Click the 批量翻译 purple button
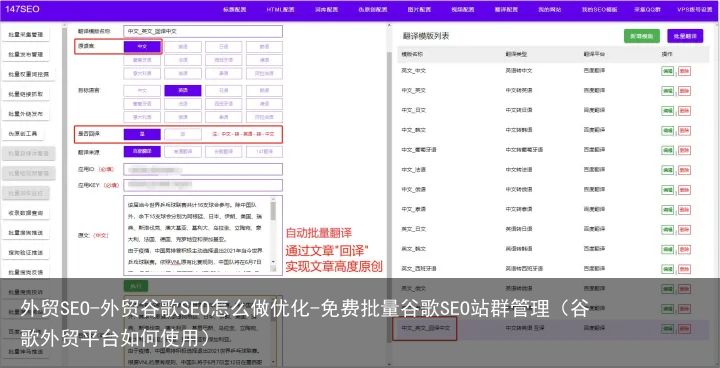The image size is (720, 368). (685, 36)
